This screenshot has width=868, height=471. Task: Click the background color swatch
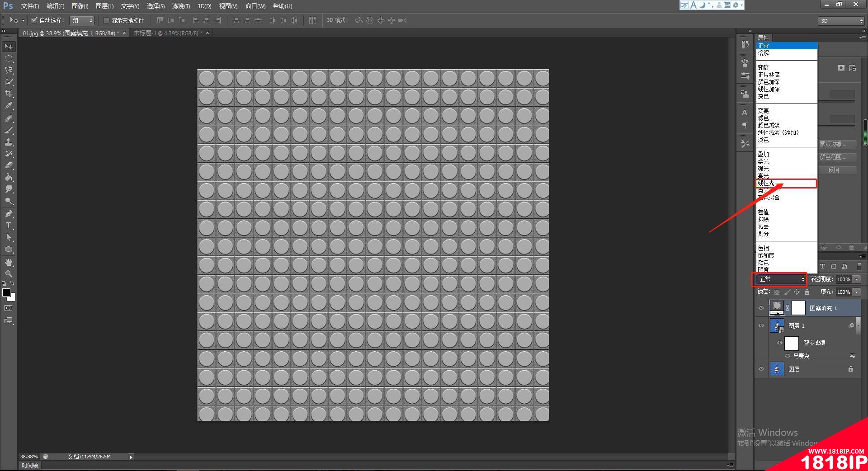click(x=13, y=298)
